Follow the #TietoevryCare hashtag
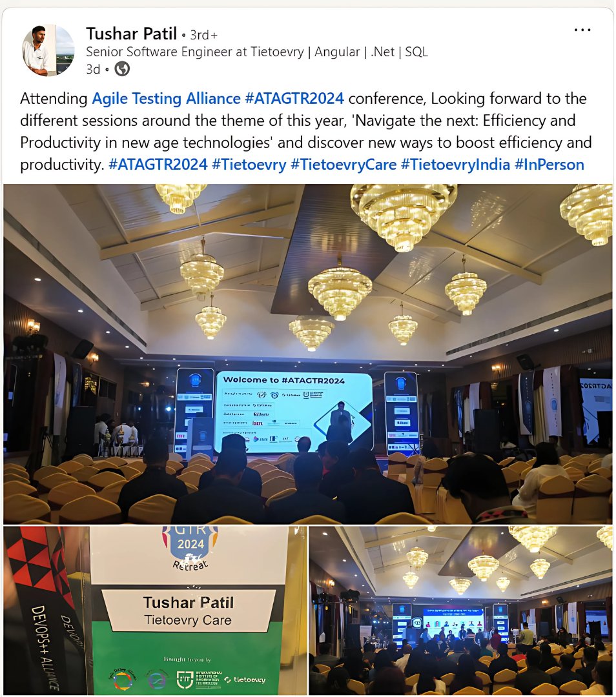Image resolution: width=616 pixels, height=697 pixels. click(x=344, y=165)
